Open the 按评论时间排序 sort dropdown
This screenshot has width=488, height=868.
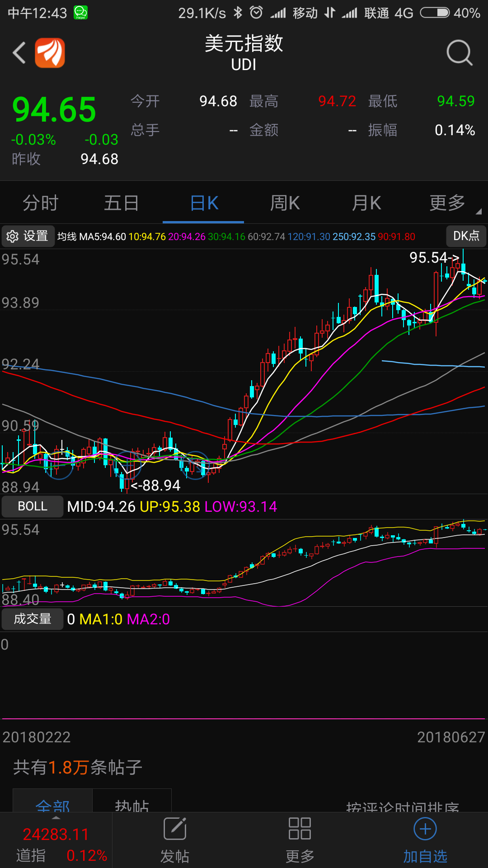[x=402, y=807]
